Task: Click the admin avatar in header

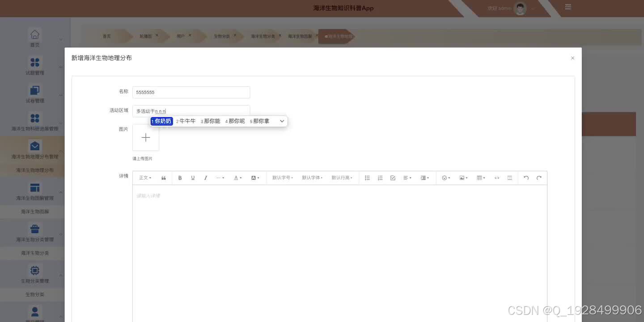Action: click(x=520, y=8)
